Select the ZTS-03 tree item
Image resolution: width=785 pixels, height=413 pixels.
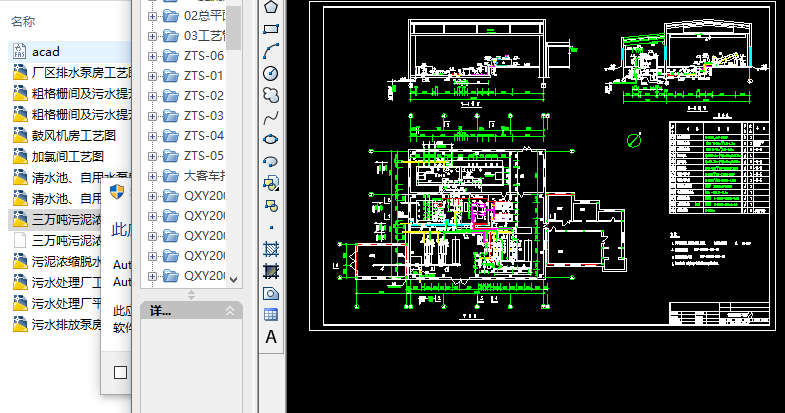[x=204, y=116]
